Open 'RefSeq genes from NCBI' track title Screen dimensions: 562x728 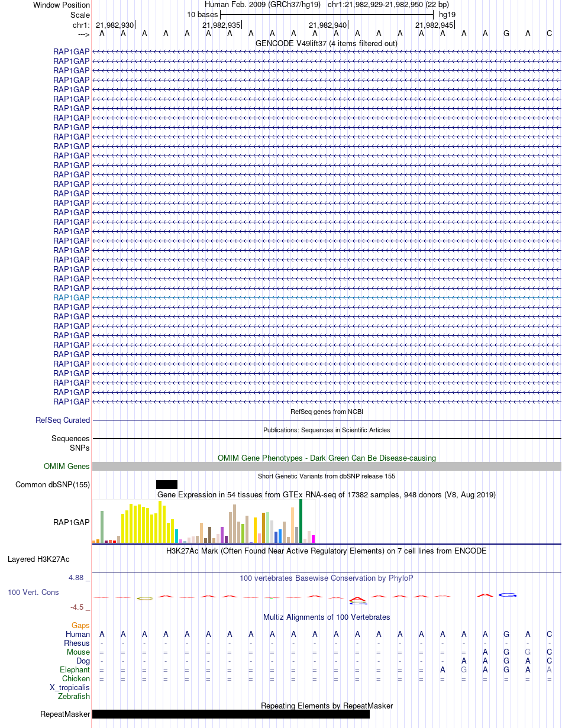point(327,412)
